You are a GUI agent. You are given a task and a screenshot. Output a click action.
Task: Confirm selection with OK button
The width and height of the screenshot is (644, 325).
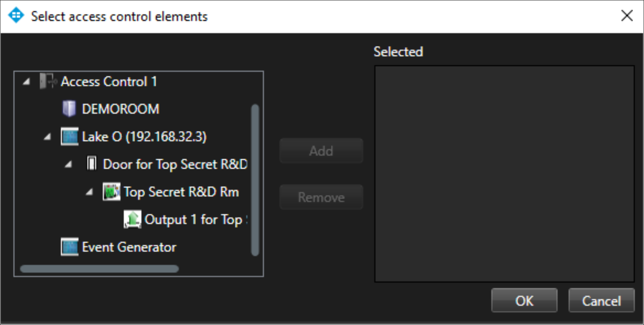[x=524, y=301]
